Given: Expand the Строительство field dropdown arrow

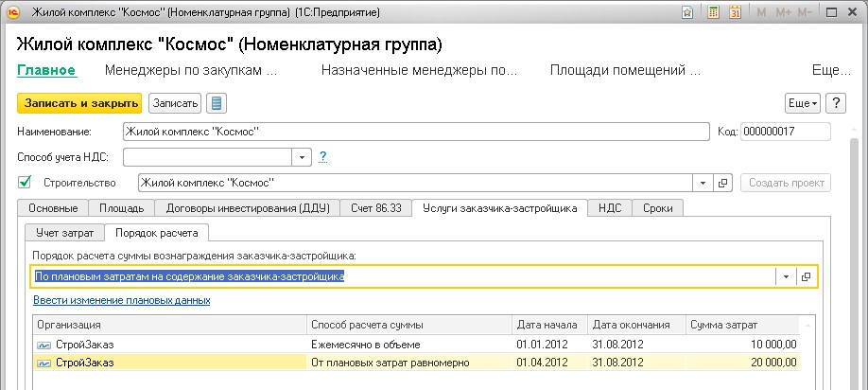Looking at the screenshot, I should 703,183.
